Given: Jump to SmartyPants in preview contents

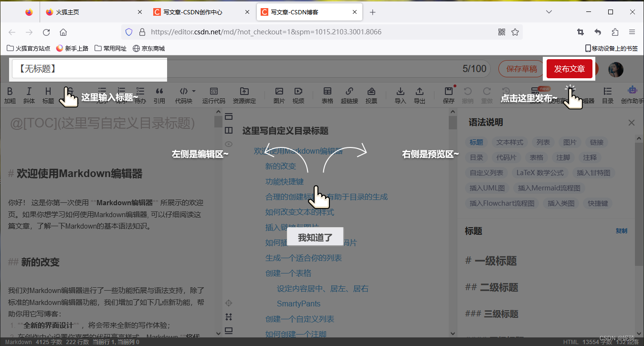Looking at the screenshot, I should (x=299, y=304).
